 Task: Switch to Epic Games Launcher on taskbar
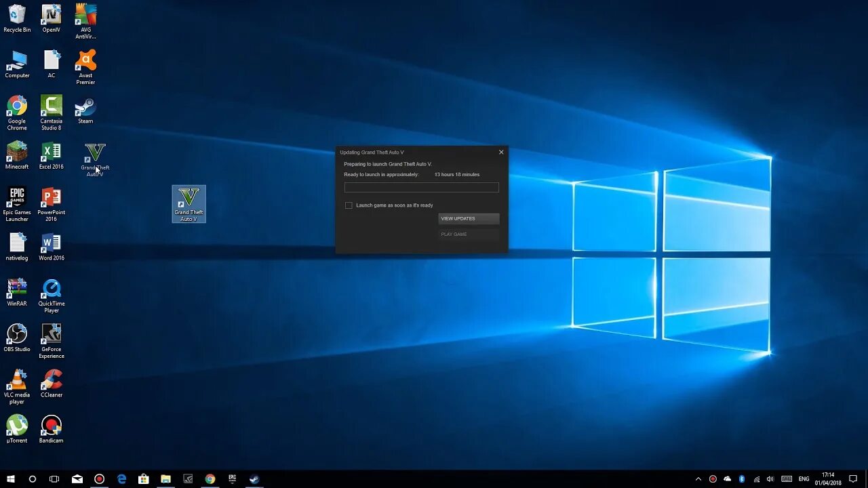[x=232, y=479]
